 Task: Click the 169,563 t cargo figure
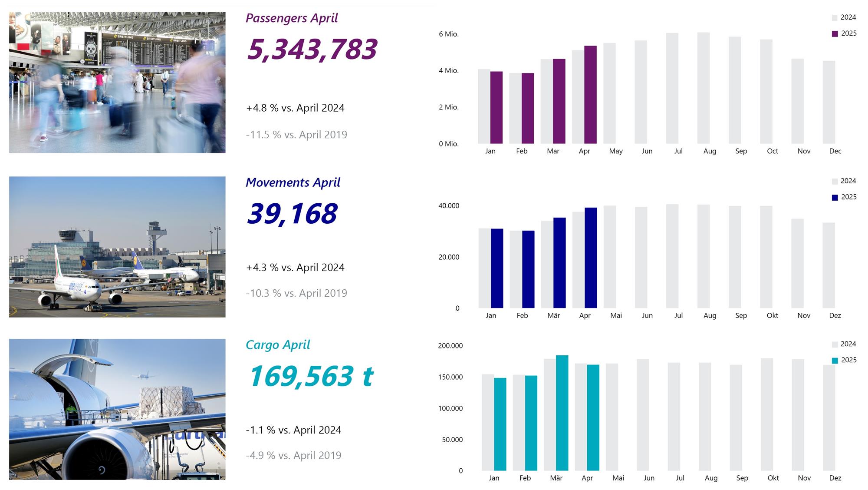[311, 376]
